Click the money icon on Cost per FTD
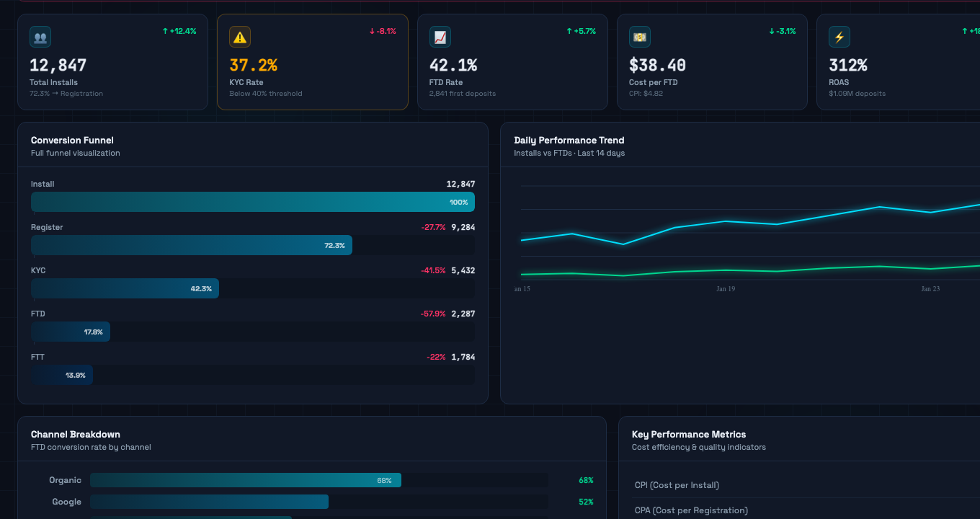The width and height of the screenshot is (980, 519). (639, 37)
